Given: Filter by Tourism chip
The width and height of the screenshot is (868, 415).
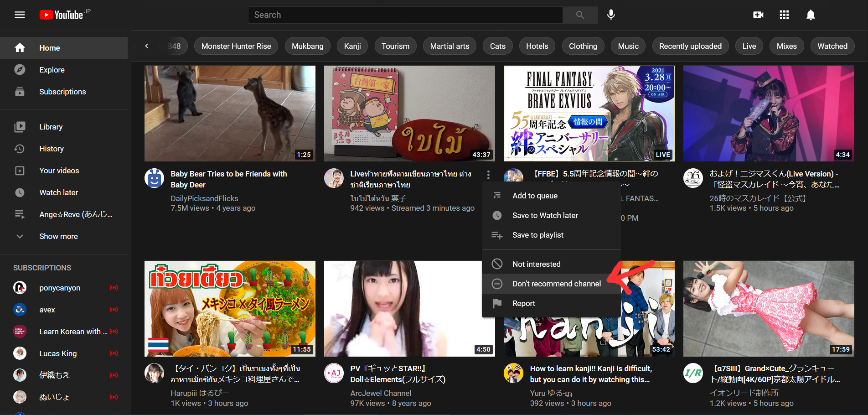Looking at the screenshot, I should 395,46.
